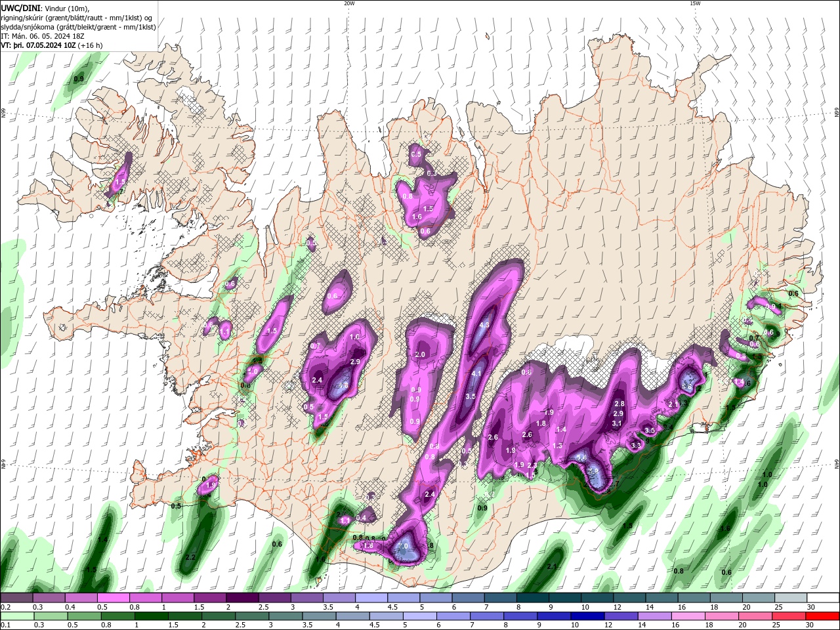Click the 3.1 precipitation value on the map
Image resolution: width=840 pixels, height=630 pixels.
pyautogui.click(x=617, y=424)
